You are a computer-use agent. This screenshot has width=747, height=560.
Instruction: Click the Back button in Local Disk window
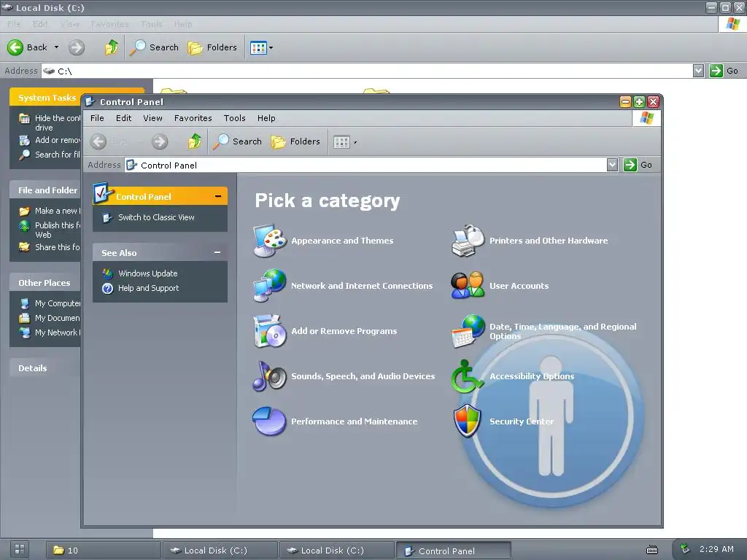(27, 47)
